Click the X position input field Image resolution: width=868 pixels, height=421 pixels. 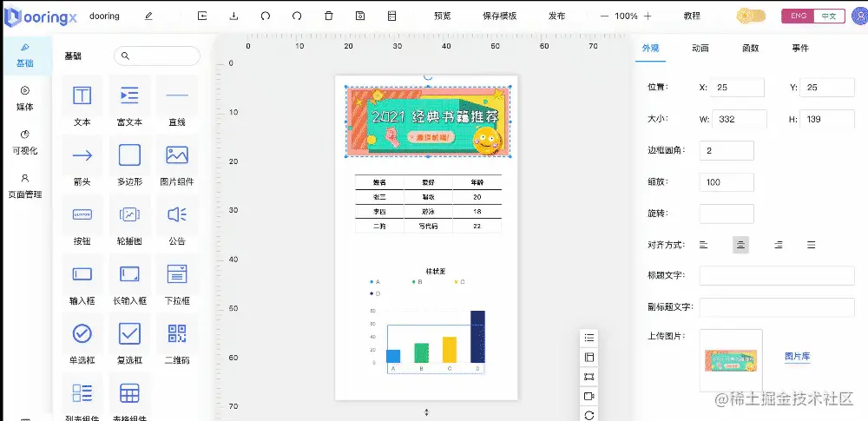pyautogui.click(x=737, y=88)
